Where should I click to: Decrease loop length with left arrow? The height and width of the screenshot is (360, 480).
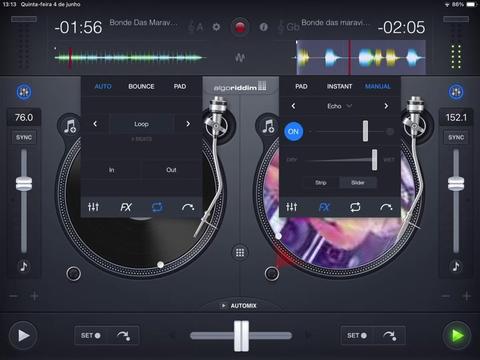pyautogui.click(x=95, y=124)
